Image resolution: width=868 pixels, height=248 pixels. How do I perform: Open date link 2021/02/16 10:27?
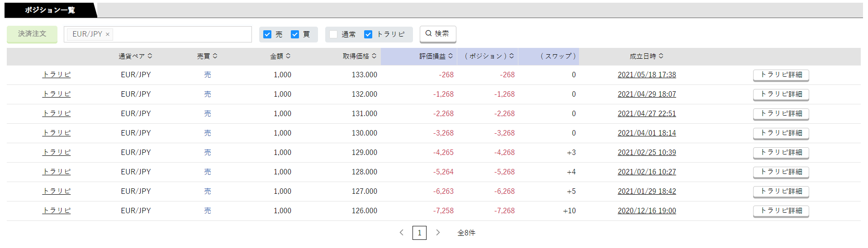point(647,172)
